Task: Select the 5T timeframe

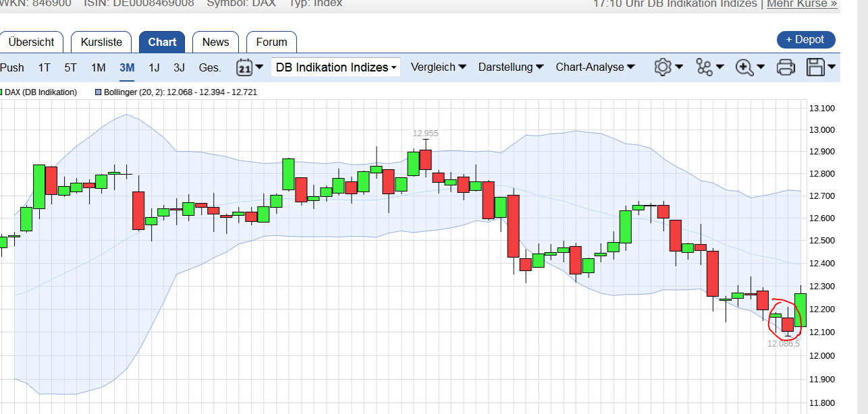Action: click(70, 67)
